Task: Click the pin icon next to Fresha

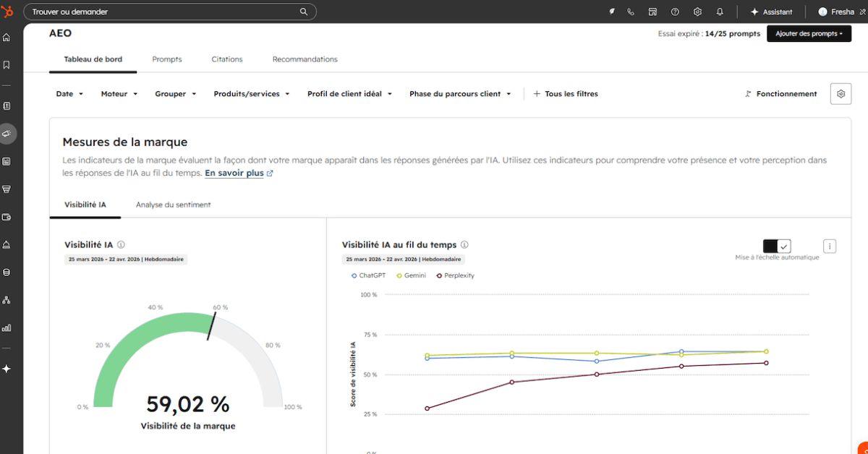Action: pos(862,12)
